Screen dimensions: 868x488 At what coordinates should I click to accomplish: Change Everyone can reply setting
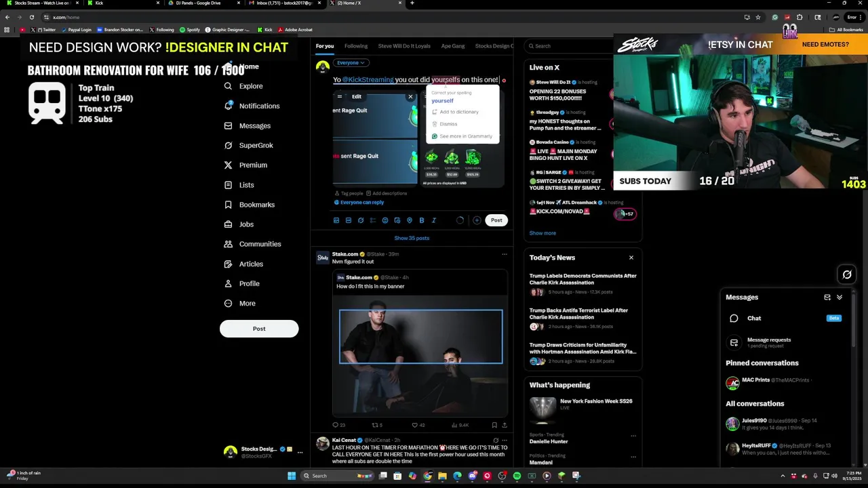coord(359,203)
